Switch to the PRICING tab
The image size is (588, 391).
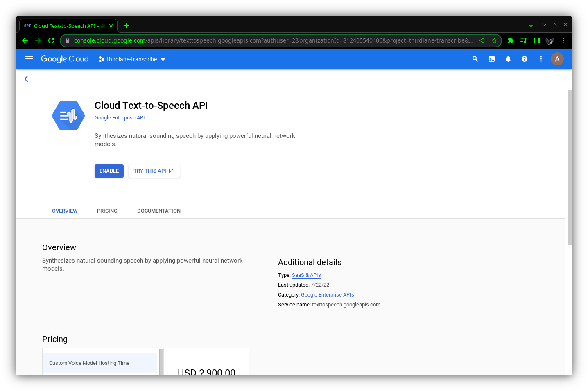(x=107, y=211)
